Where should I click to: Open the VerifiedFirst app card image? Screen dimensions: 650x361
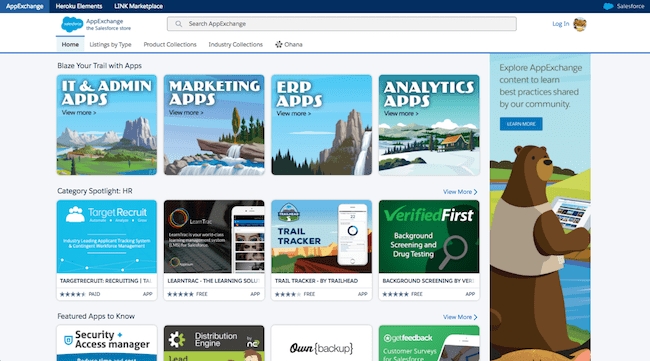[429, 237]
